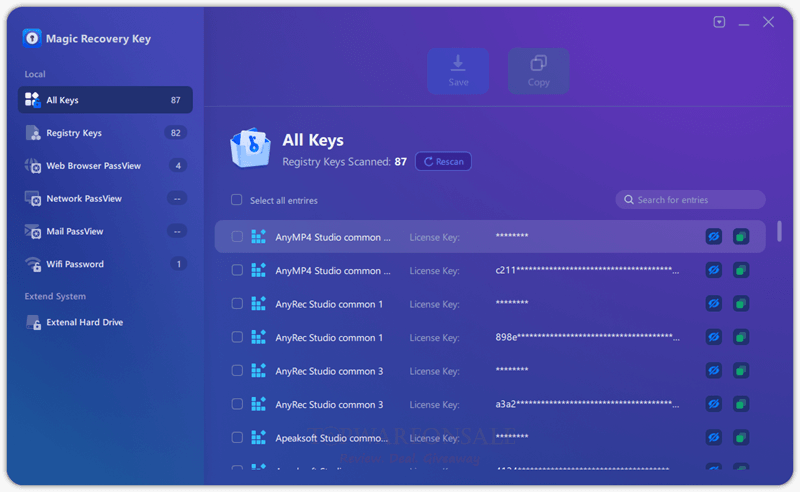Click app icon of first AnyRec common 3 row
The height and width of the screenshot is (492, 800).
[x=258, y=371]
